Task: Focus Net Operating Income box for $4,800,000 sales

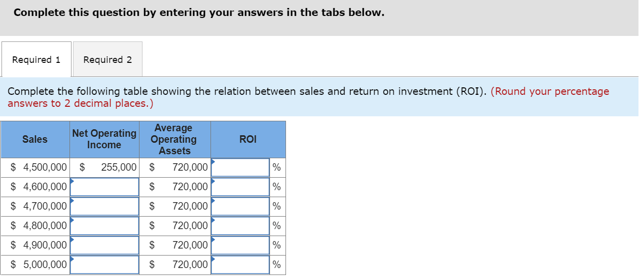Action: tap(104, 226)
